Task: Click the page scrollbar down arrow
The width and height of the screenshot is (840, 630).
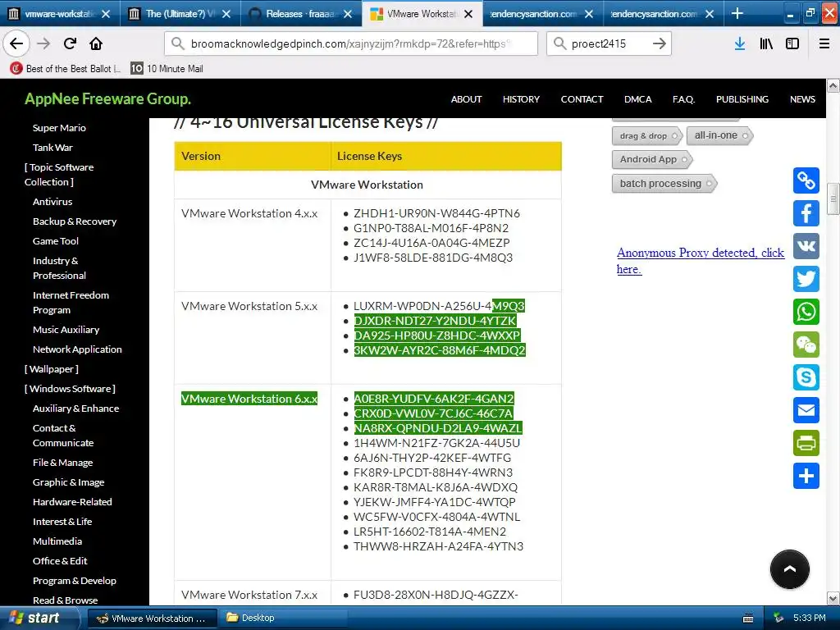Action: click(x=833, y=598)
